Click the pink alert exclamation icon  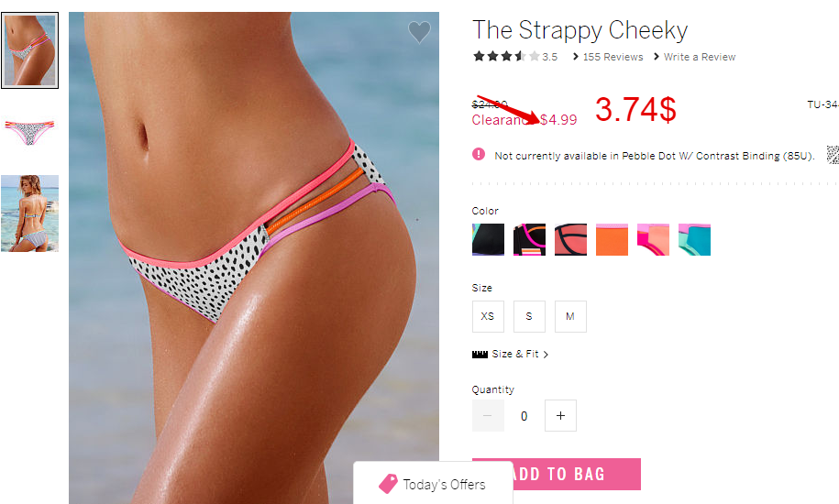point(479,155)
